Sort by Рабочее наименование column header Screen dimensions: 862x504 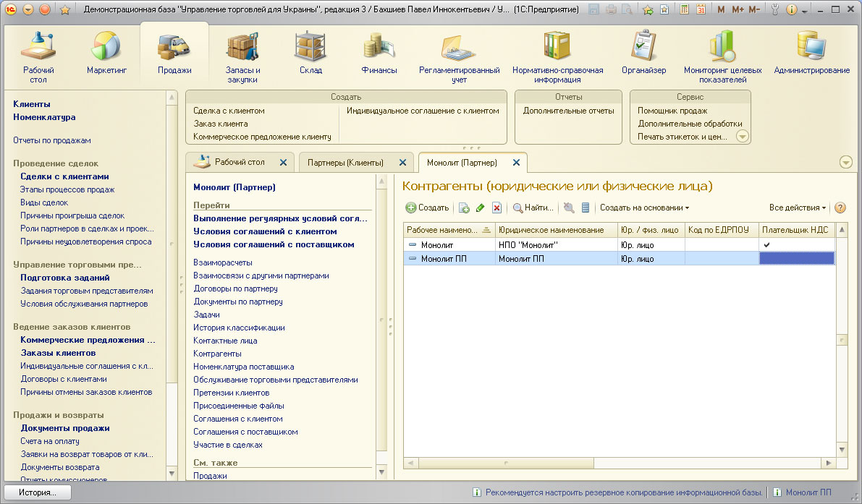(x=449, y=230)
